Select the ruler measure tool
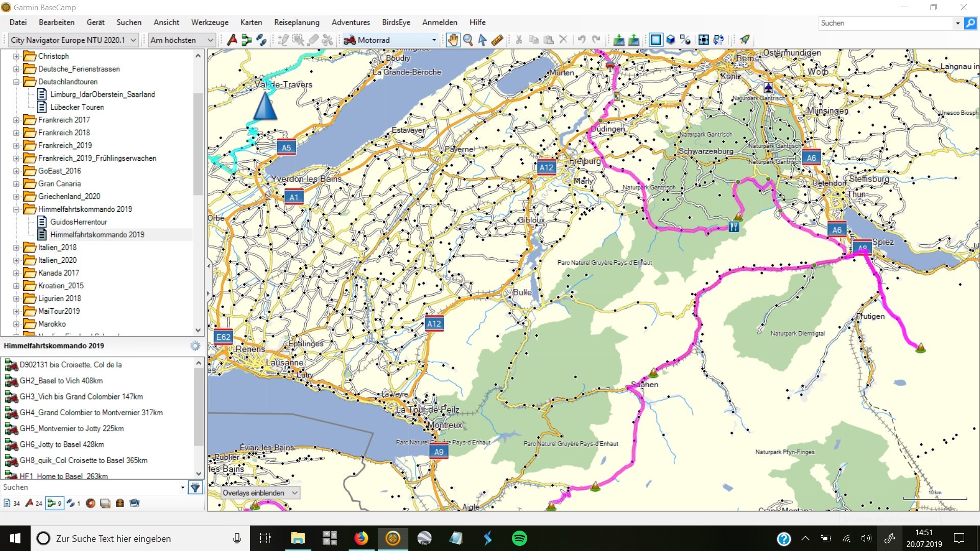The width and height of the screenshot is (980, 551). point(497,40)
